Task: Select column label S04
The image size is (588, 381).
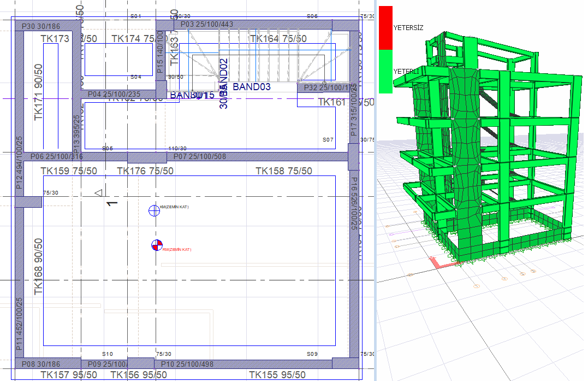Action: (136, 77)
